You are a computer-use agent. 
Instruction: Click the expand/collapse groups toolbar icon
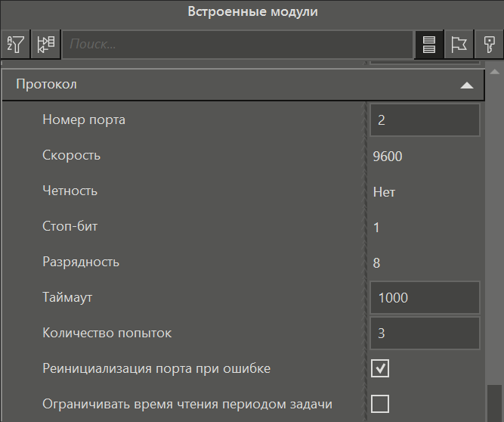tap(45, 44)
